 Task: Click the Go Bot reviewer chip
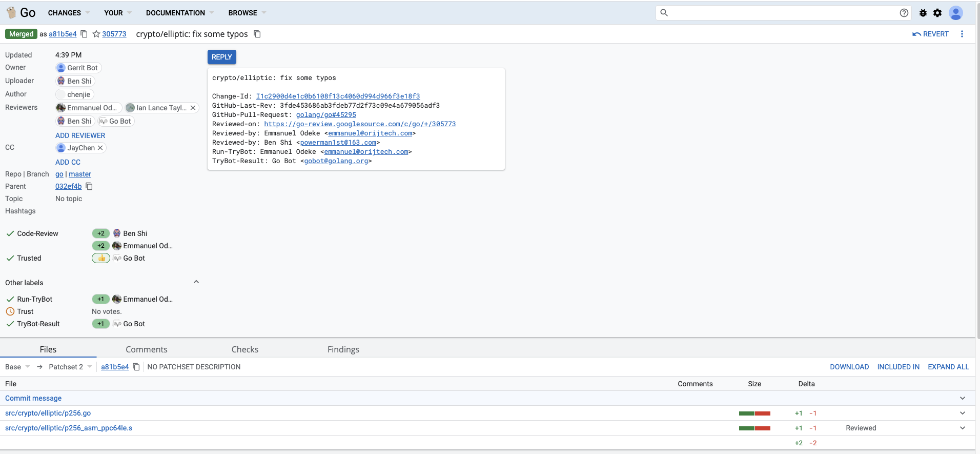coord(116,121)
